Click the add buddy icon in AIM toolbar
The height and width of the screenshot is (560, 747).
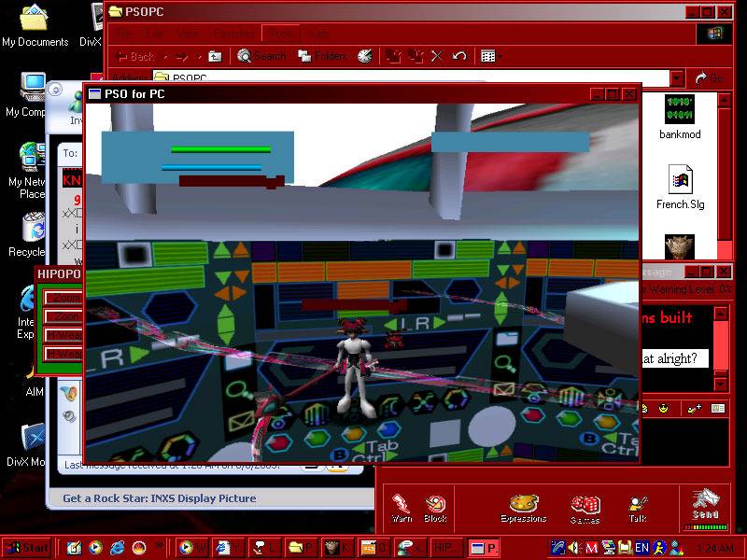694,409
